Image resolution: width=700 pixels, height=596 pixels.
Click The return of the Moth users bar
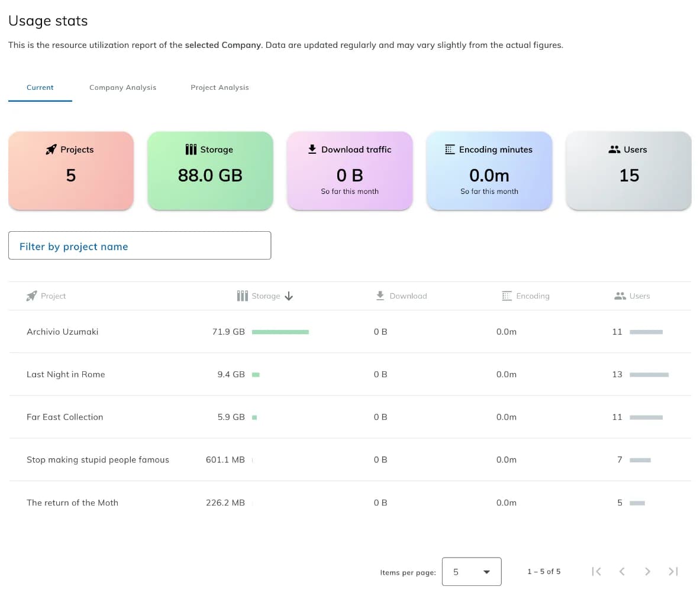tap(637, 503)
